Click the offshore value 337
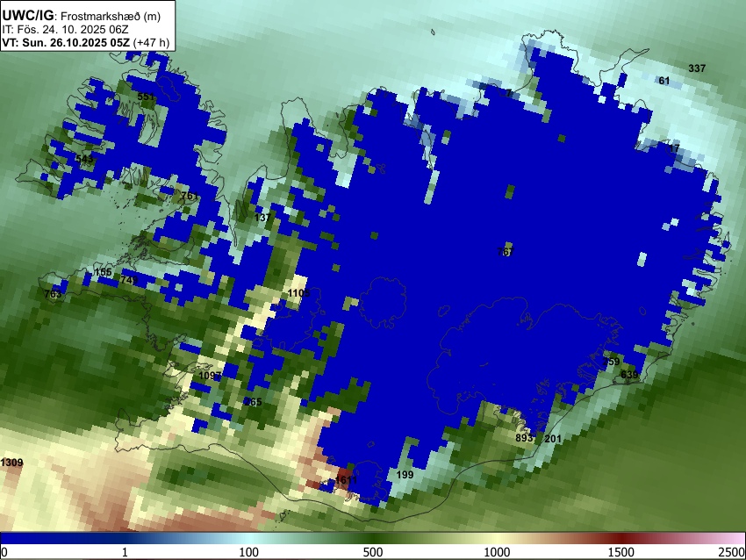This screenshot has width=746, height=560. coord(697,68)
